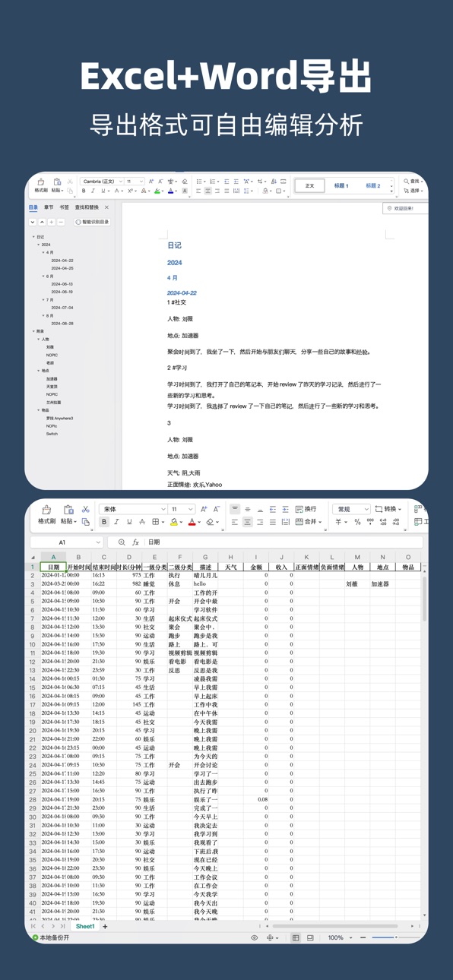Click the Word font color icon

(x=171, y=191)
